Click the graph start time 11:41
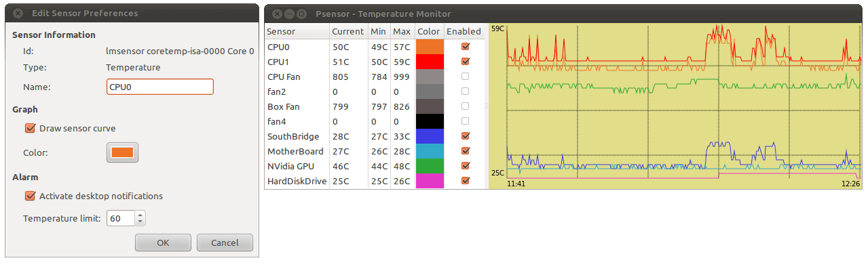The width and height of the screenshot is (868, 271). point(516,184)
